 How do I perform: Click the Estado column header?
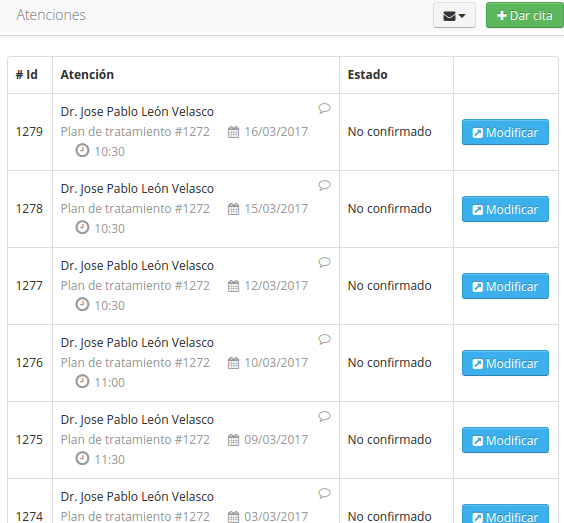(367, 74)
